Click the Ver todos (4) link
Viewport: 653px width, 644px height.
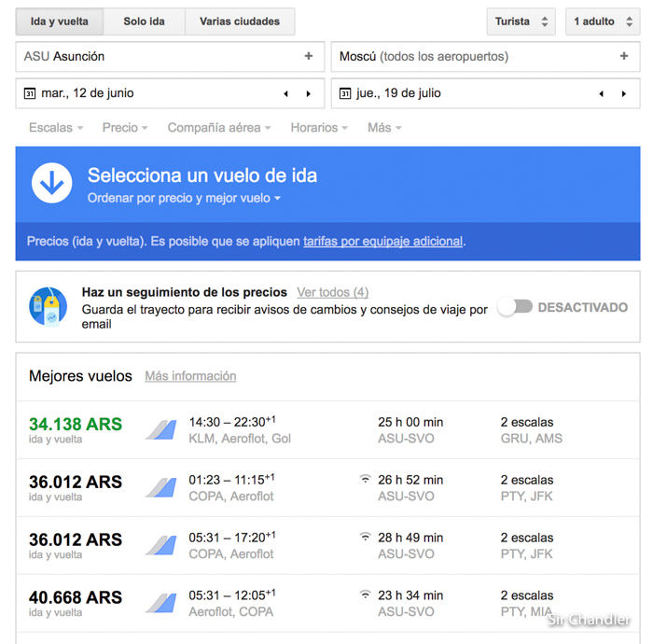pos(332,292)
